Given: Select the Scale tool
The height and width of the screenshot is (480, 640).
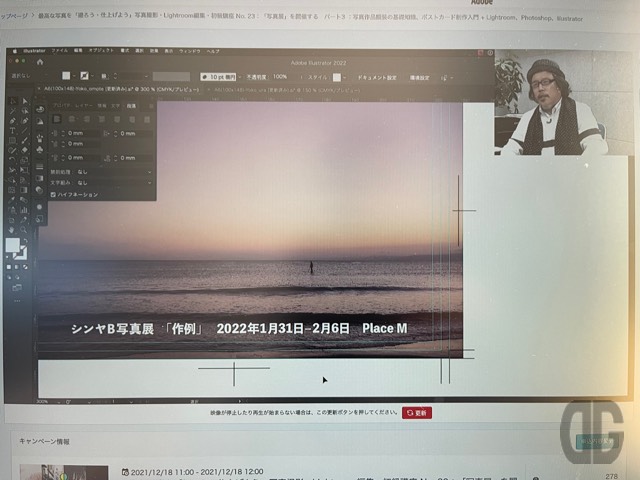Looking at the screenshot, I should click(24, 160).
